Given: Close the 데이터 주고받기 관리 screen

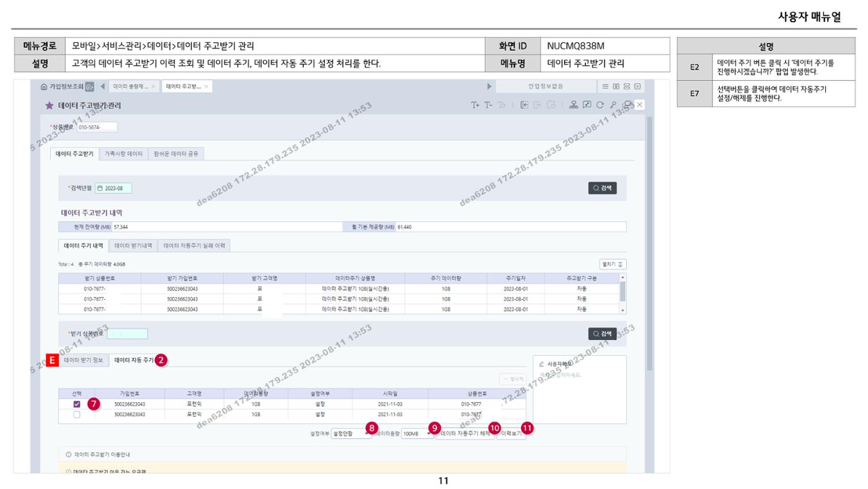Looking at the screenshot, I should (x=640, y=105).
